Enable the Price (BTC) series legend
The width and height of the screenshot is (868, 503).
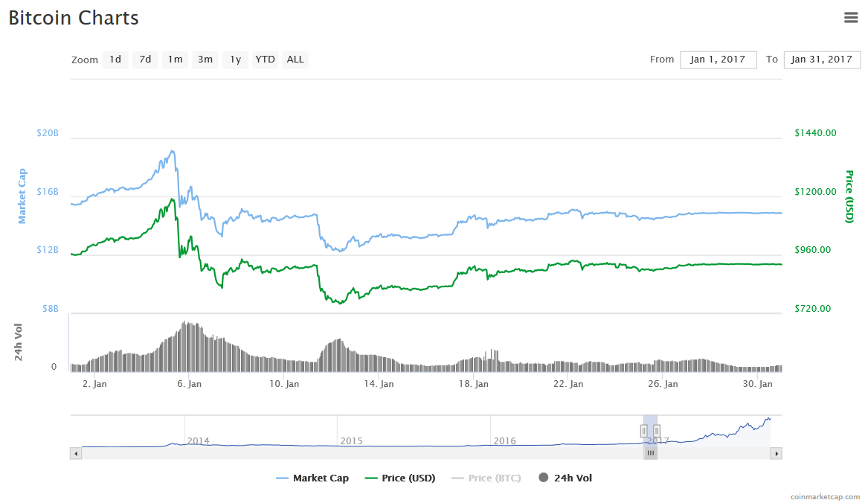[x=486, y=478]
